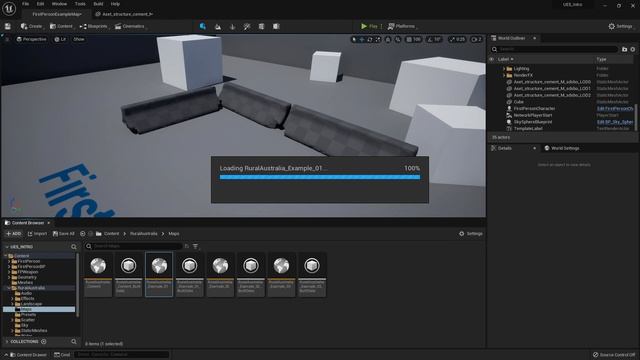Choose the rotate gizmo tool in viewport

coord(370,40)
